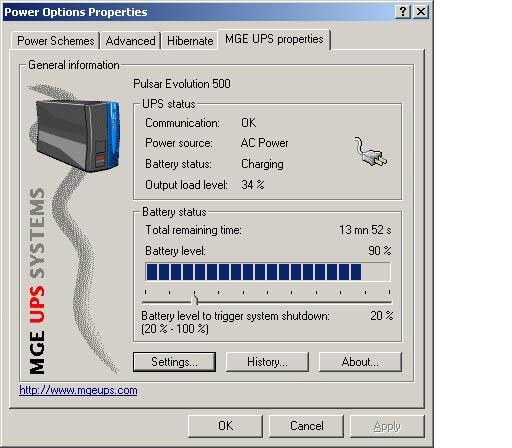Open the About dialog
Screen dimensions: 512x448
[360, 362]
